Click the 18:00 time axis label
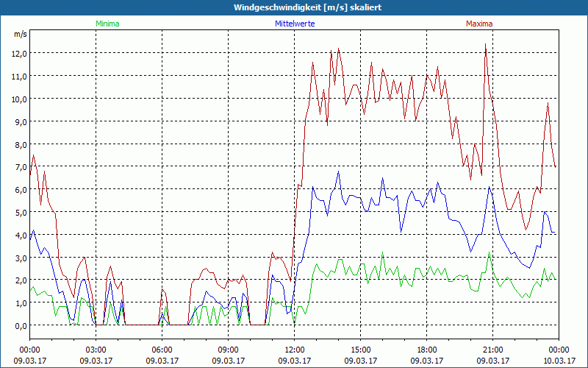Screen dimensions: 588x368 click(427, 350)
